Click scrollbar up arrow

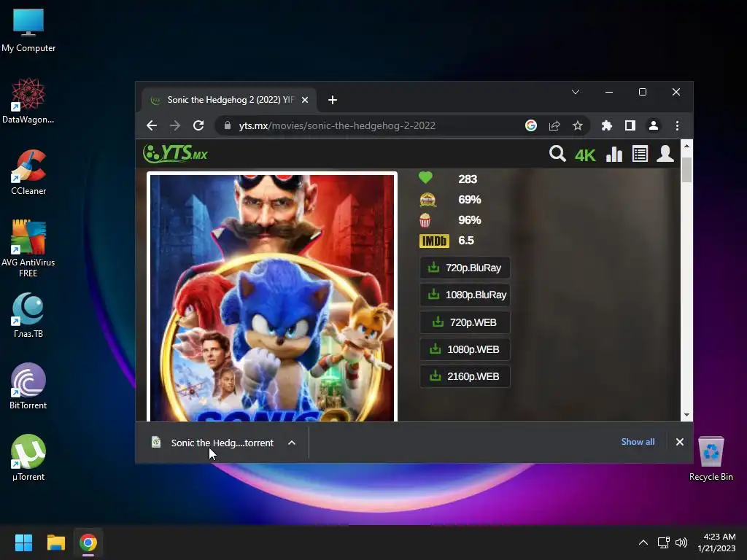point(686,146)
